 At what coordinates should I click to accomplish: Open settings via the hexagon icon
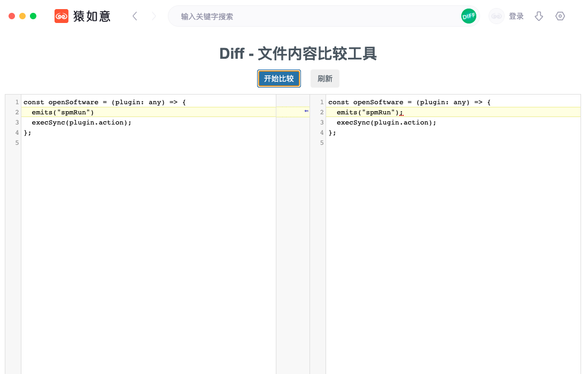[560, 16]
